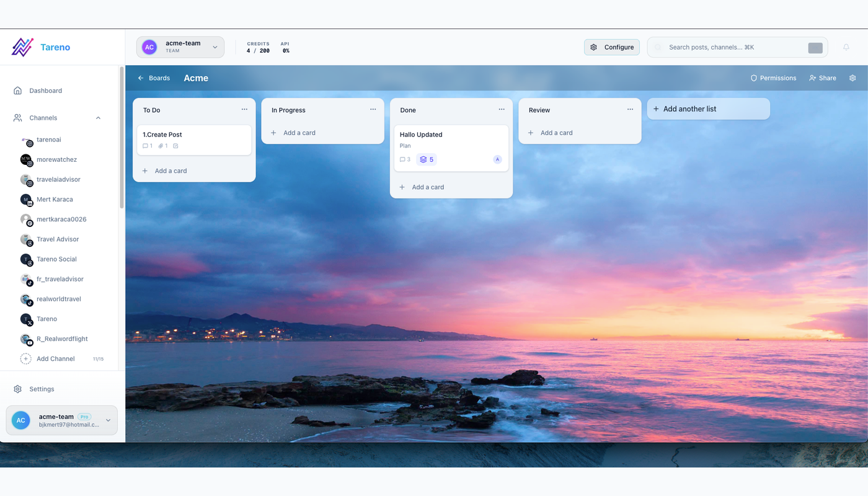Click the Configure button
This screenshot has height=496, width=868.
tap(612, 47)
